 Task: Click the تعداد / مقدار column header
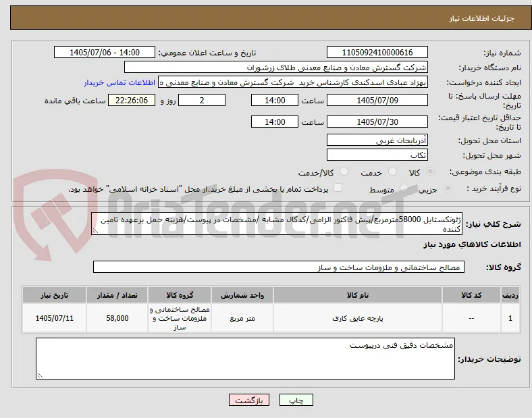coord(117,295)
